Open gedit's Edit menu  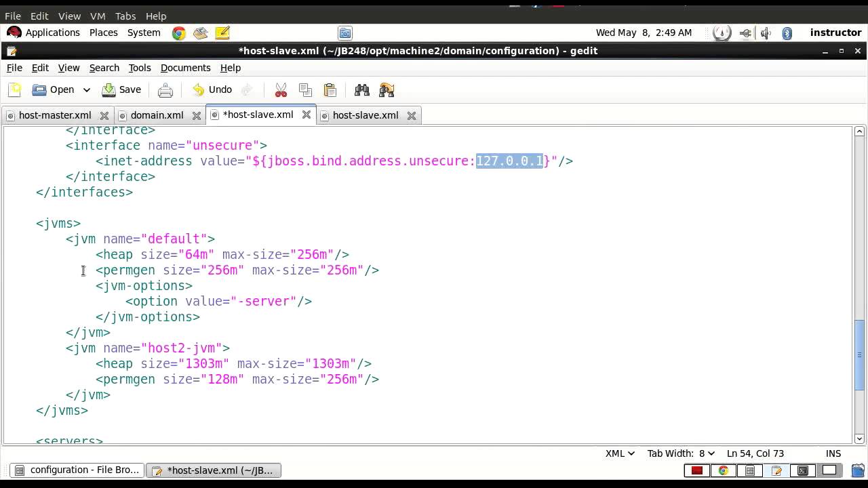(x=40, y=68)
